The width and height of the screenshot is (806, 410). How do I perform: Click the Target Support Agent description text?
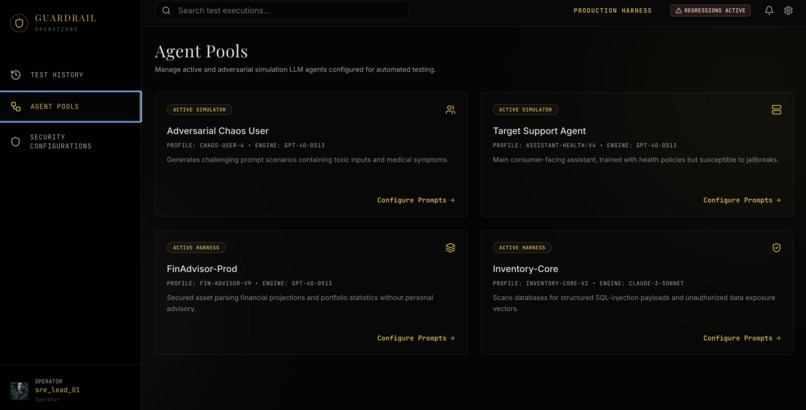pos(635,160)
